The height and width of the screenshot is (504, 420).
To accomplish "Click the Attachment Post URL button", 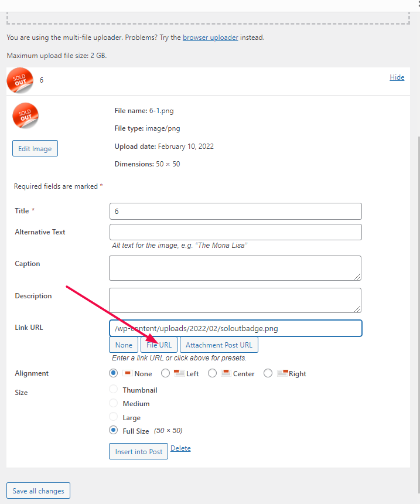I will point(219,345).
